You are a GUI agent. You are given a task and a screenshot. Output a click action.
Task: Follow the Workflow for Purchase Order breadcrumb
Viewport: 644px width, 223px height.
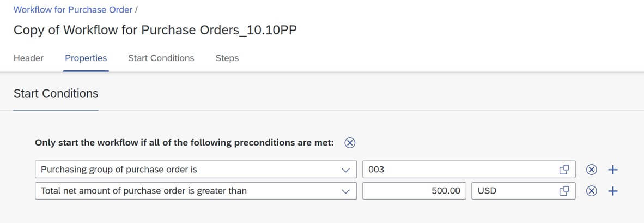click(72, 9)
